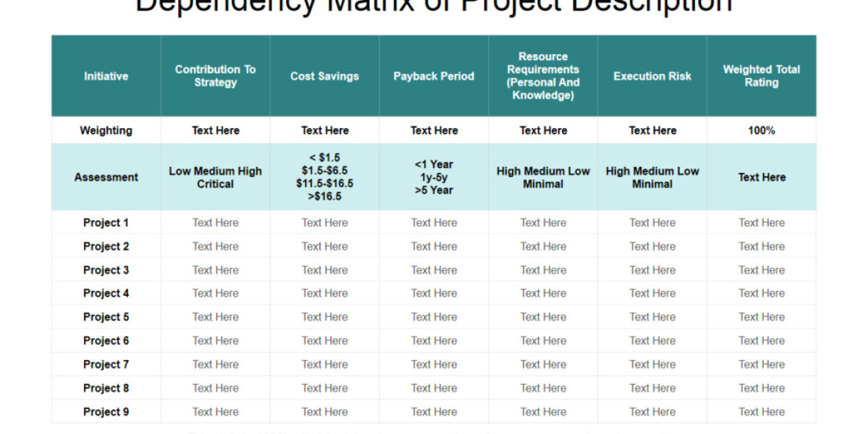Select the Execution Risk header
This screenshot has width=868, height=434.
pyautogui.click(x=652, y=76)
